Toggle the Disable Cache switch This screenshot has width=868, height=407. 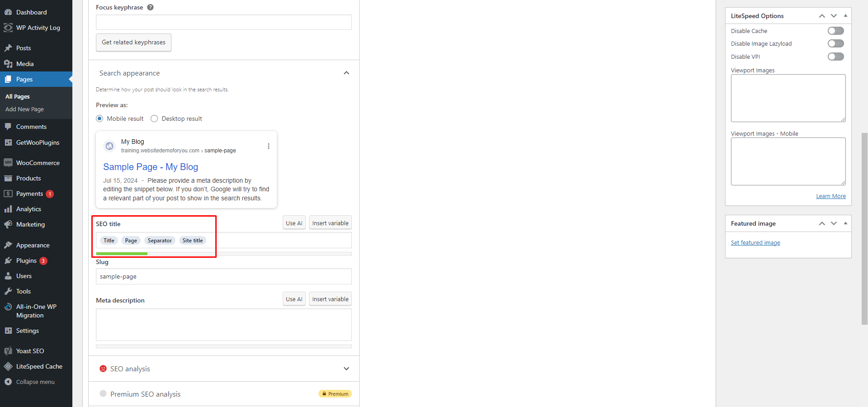(835, 31)
